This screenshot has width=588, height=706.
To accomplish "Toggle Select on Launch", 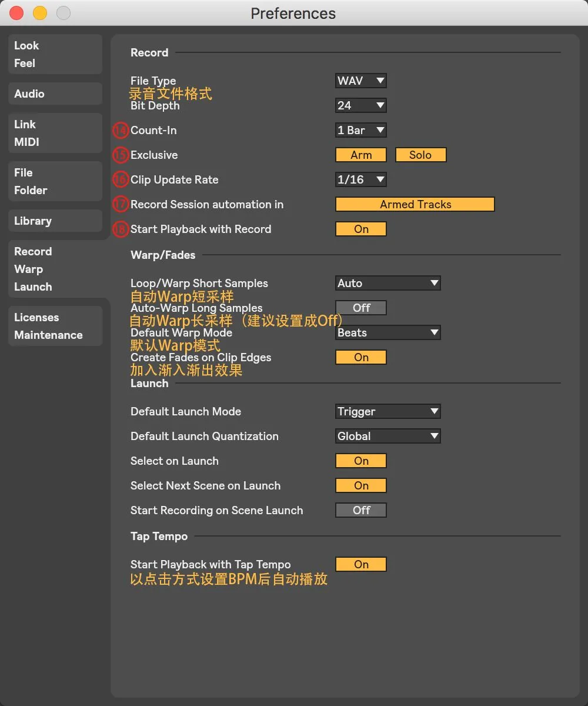I will point(361,461).
